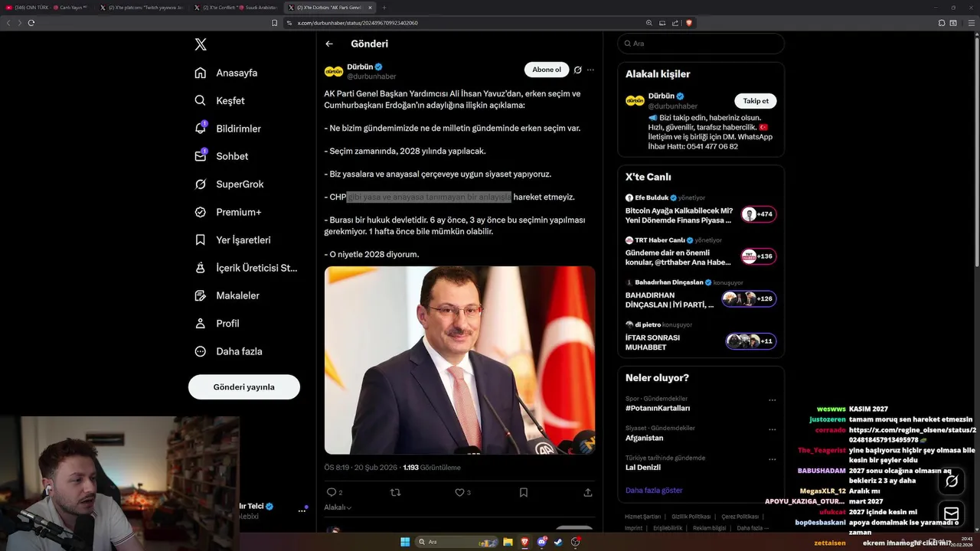Screen dimensions: 980x551
Task: Switch to CNN TÜRK browser tab
Action: [46, 7]
